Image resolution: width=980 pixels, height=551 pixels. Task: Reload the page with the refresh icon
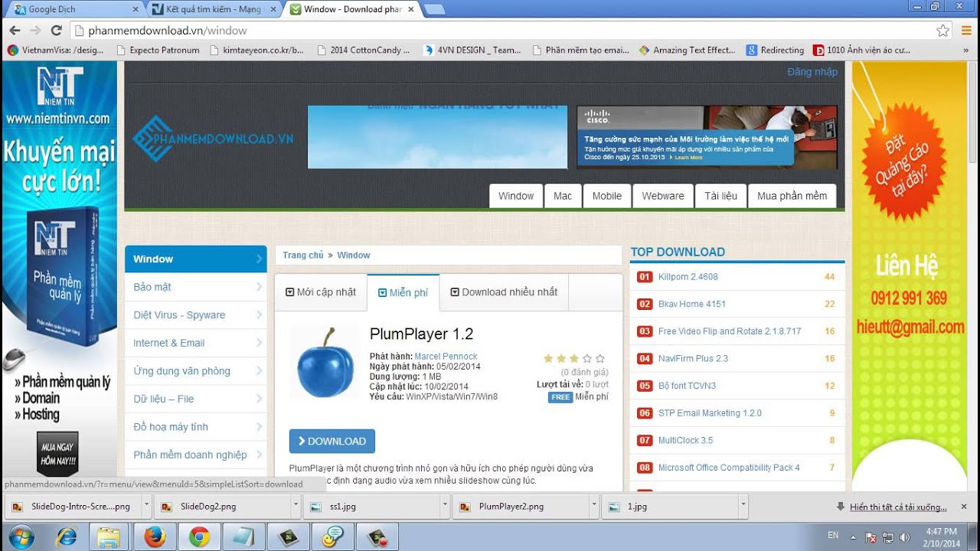click(x=56, y=31)
